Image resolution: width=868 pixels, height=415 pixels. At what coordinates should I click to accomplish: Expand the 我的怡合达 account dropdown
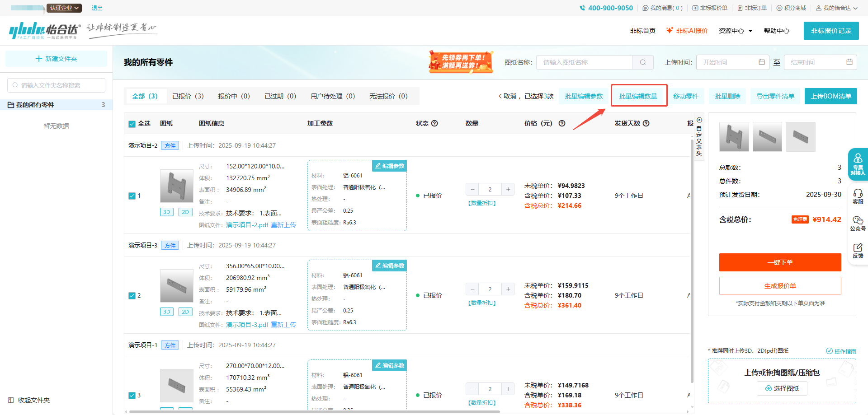tap(837, 8)
